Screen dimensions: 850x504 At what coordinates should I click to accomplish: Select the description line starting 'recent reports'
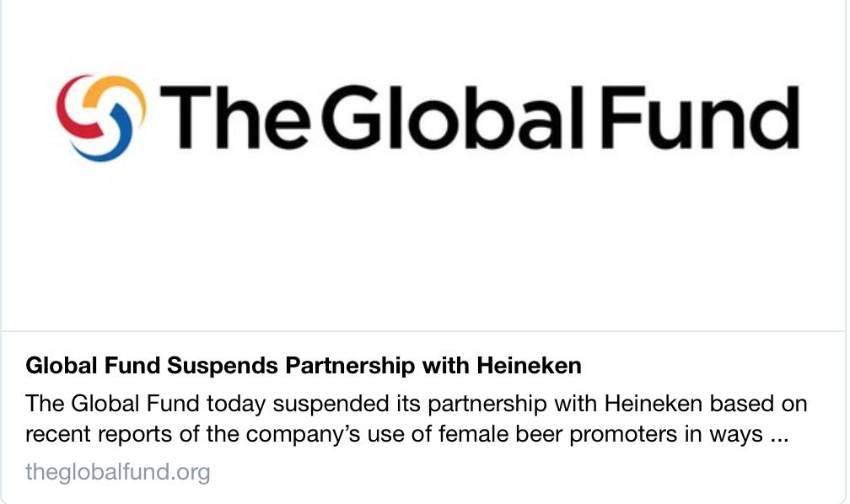(406, 434)
